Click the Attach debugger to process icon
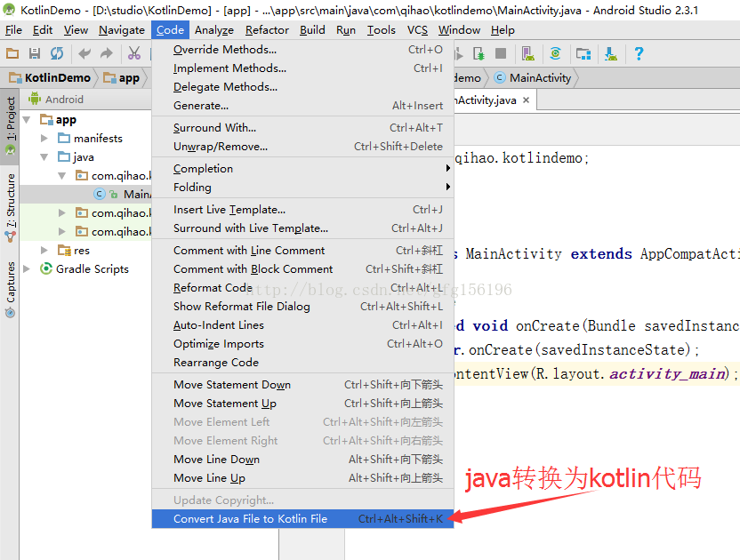The height and width of the screenshot is (560, 740). pos(479,54)
